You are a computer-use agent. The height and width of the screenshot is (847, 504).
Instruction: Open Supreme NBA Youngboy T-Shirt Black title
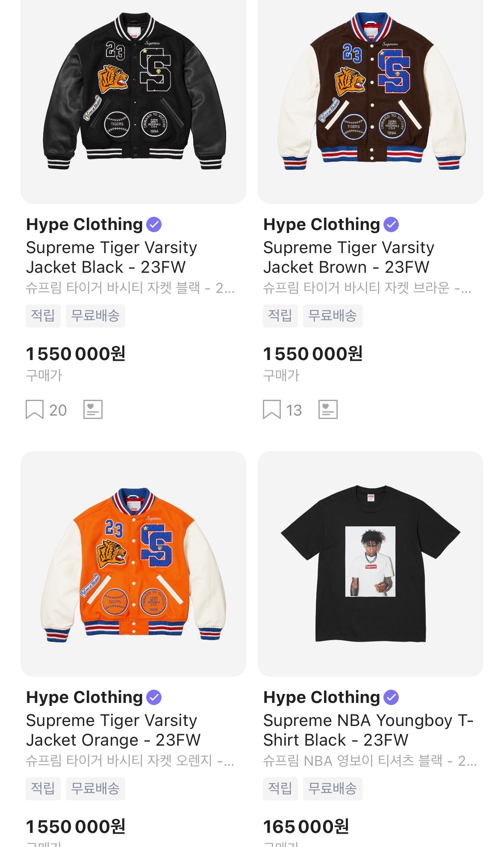coord(368,730)
